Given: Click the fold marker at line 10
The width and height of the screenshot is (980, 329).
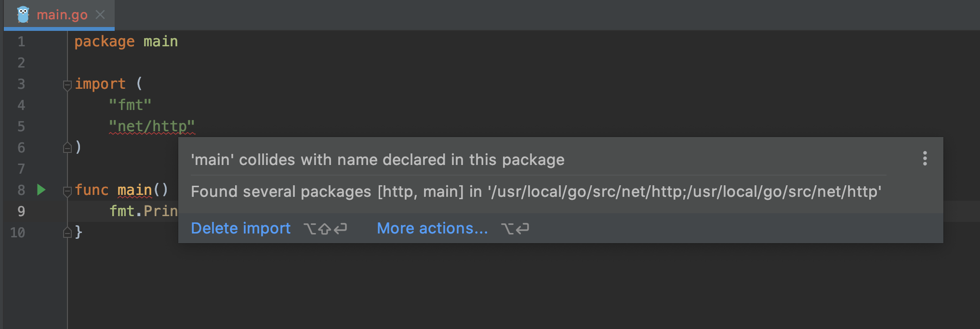Looking at the screenshot, I should pos(67,233).
